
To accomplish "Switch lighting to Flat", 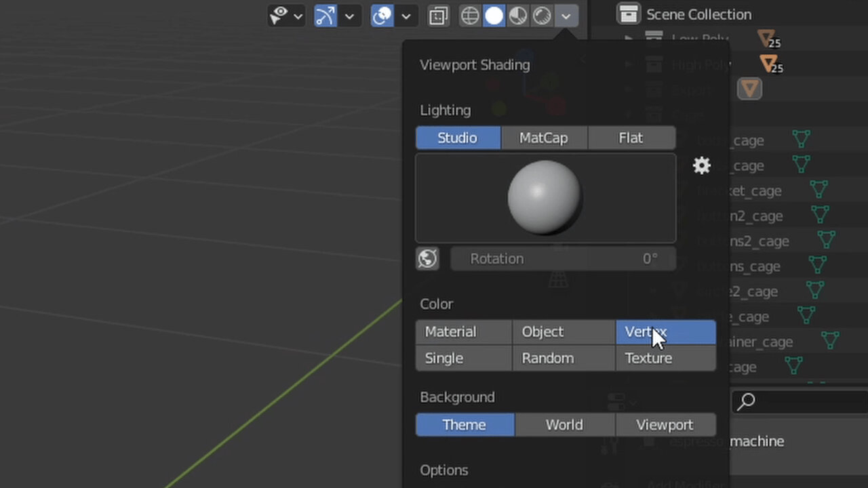I will tap(630, 138).
